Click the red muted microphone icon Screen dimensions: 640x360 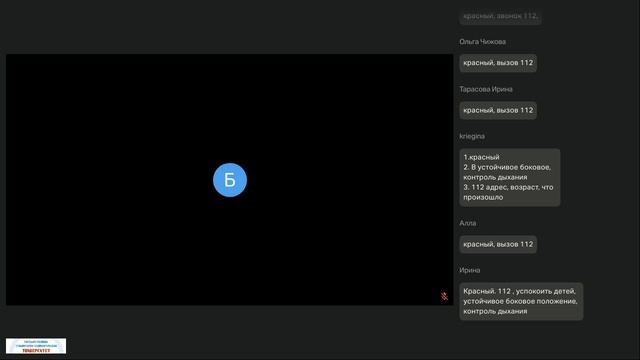tap(444, 296)
